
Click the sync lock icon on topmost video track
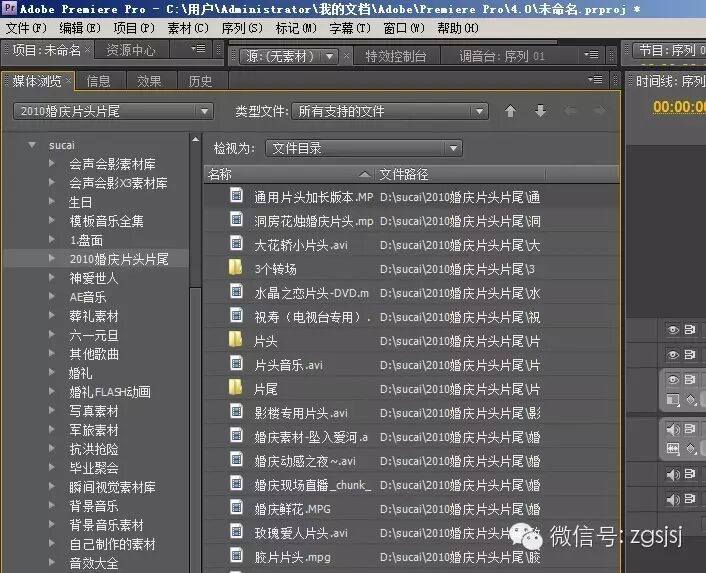pyautogui.click(x=690, y=329)
